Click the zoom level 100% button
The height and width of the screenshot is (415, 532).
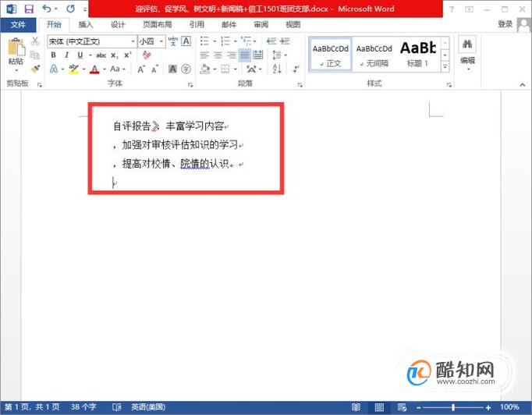click(509, 407)
